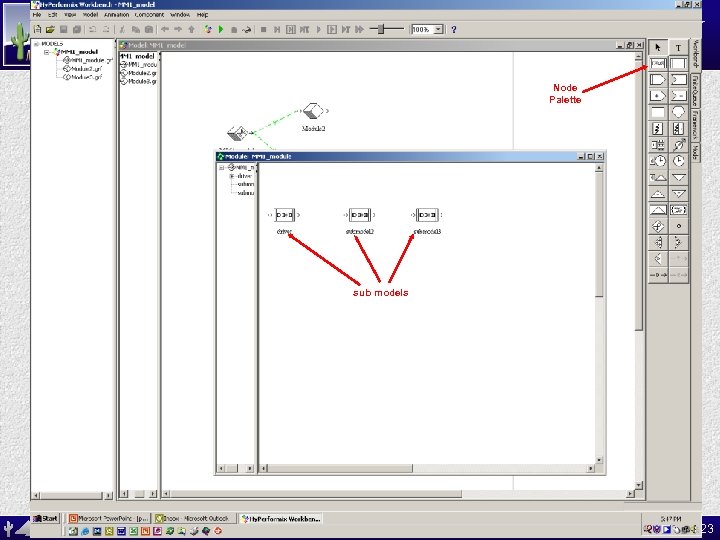Screen dimensions: 720x540
Task: Select the submodel node in Node Palette
Action: (x=658, y=63)
